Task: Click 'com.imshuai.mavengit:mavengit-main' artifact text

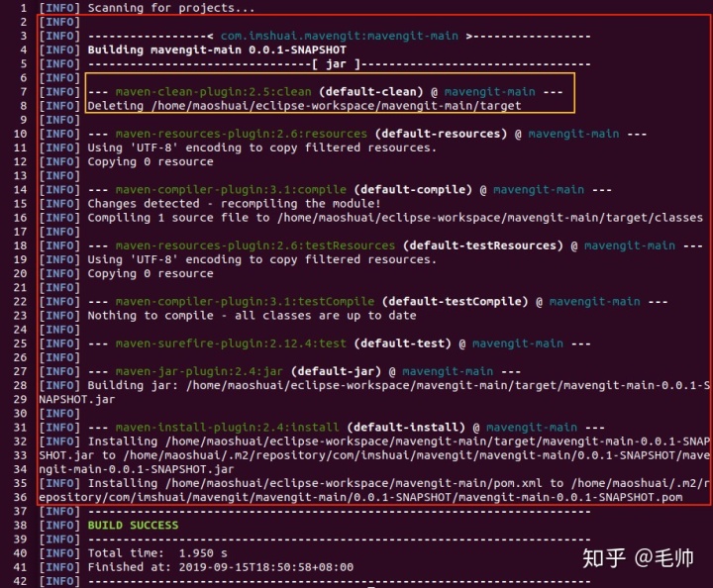Action: coord(340,36)
